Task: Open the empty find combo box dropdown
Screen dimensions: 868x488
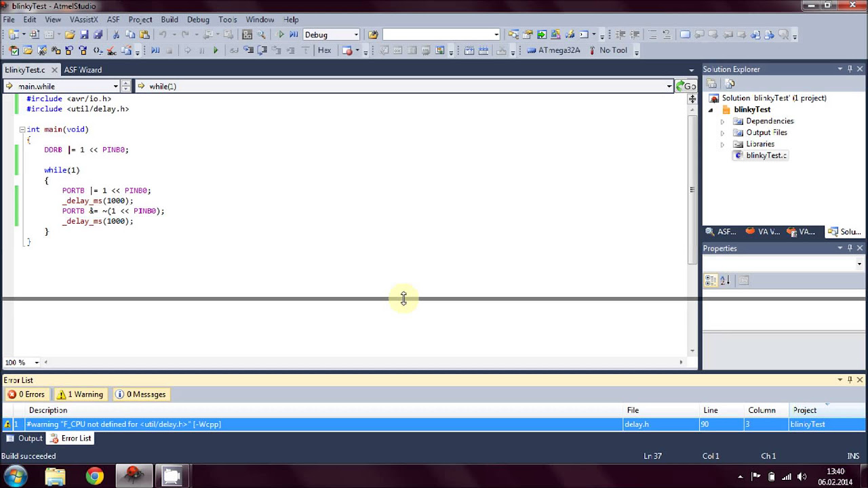Action: pyautogui.click(x=496, y=35)
